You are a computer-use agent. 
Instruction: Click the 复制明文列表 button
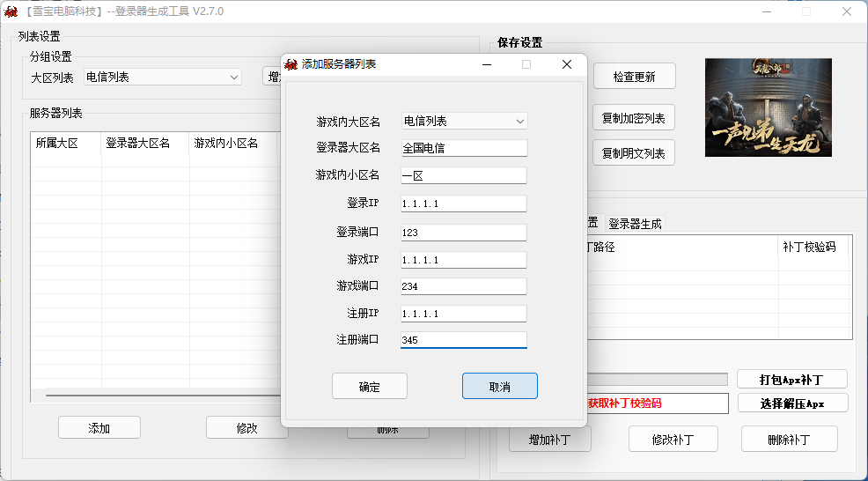633,152
